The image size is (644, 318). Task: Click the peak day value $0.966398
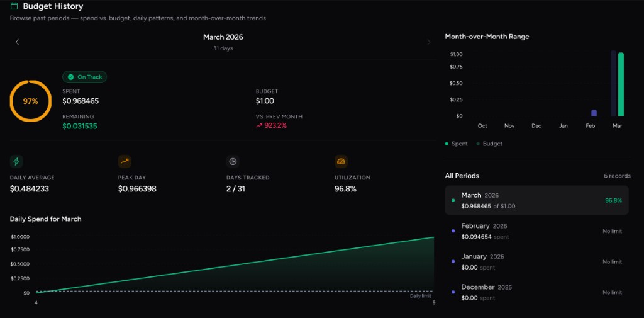[137, 189]
